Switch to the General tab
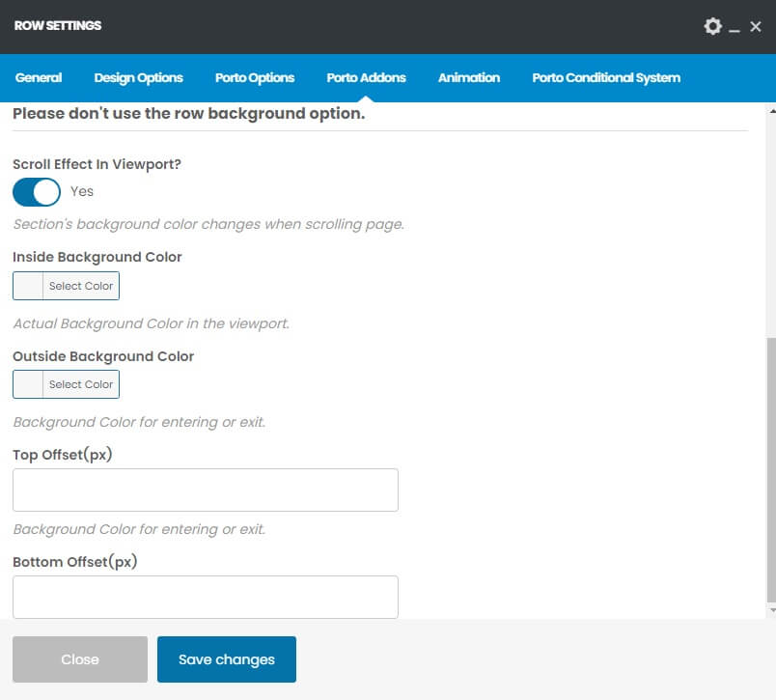Viewport: 776px width, 700px height. coord(39,77)
